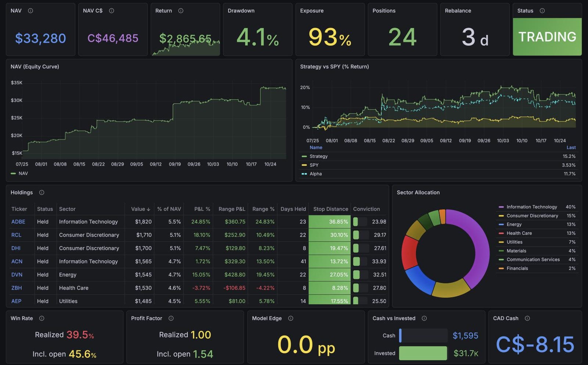Viewport: 588px width, 365px height.
Task: Click the NAV (Equity Curve) panel title
Action: (x=35, y=67)
